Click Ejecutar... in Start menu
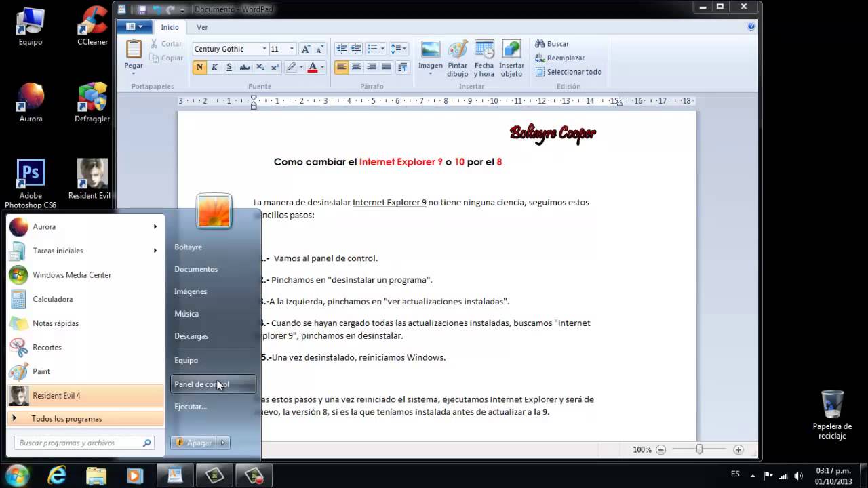 [191, 407]
